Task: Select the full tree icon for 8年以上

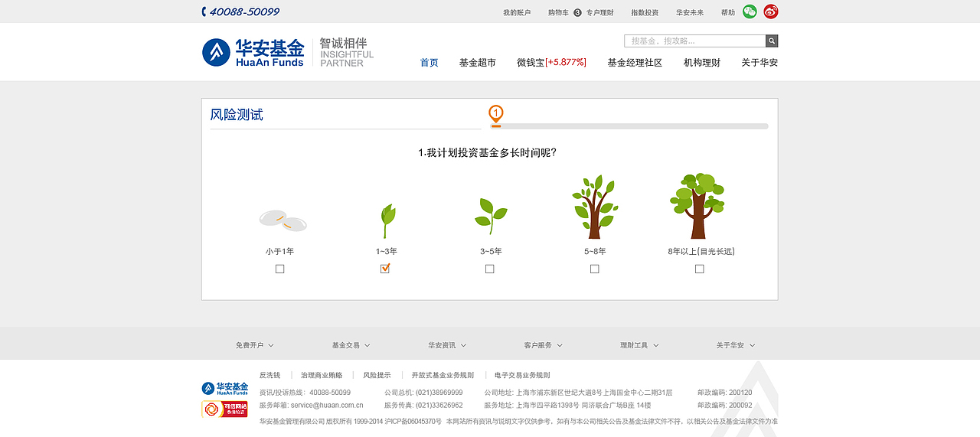Action: 697,206
